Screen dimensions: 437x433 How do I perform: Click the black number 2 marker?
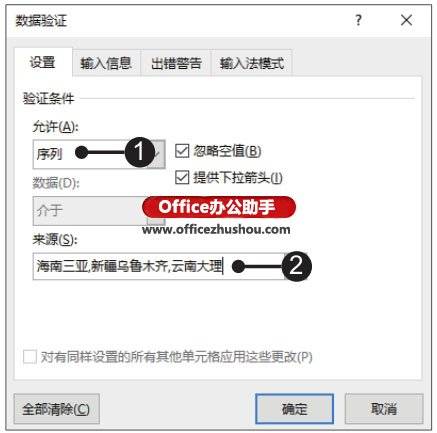point(297,266)
